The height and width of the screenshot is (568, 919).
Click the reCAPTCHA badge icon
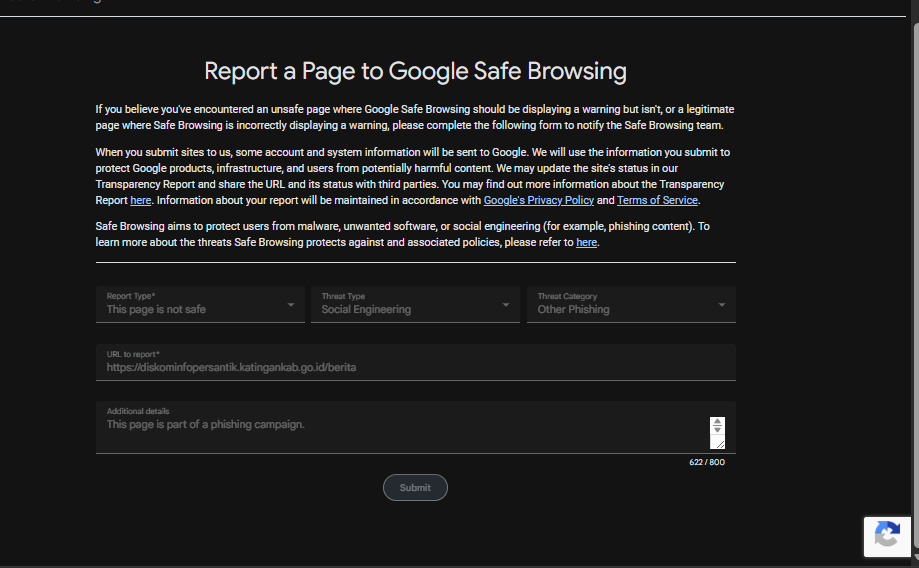[887, 536]
